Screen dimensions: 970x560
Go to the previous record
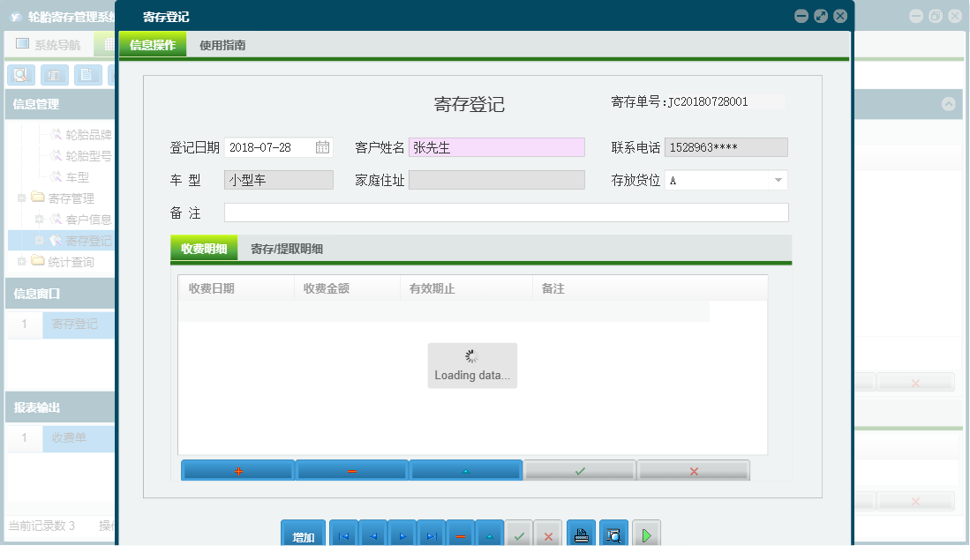pyautogui.click(x=372, y=534)
